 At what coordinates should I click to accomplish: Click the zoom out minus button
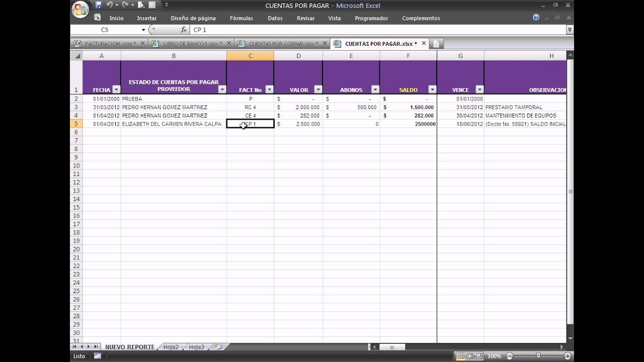pyautogui.click(x=509, y=356)
